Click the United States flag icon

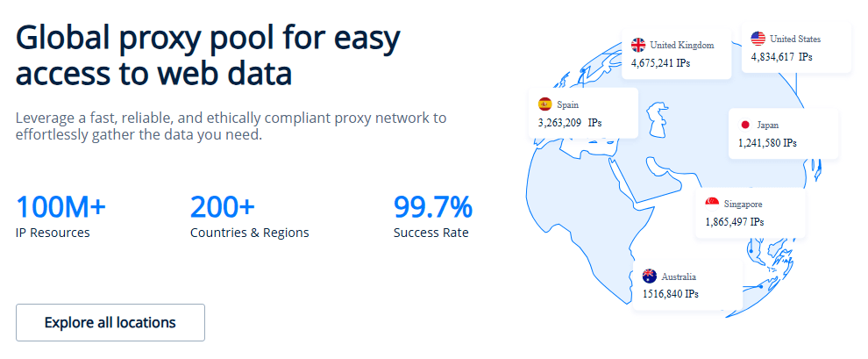point(758,39)
